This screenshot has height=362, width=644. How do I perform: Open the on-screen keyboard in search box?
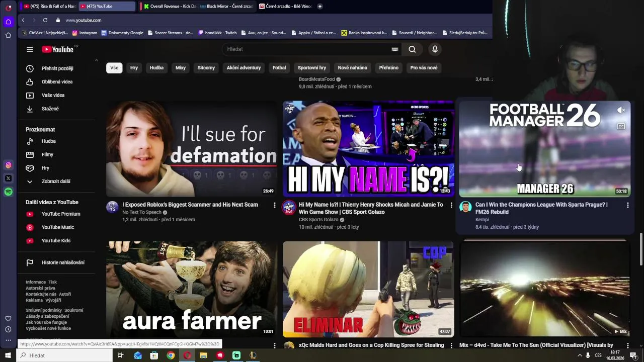(x=395, y=49)
